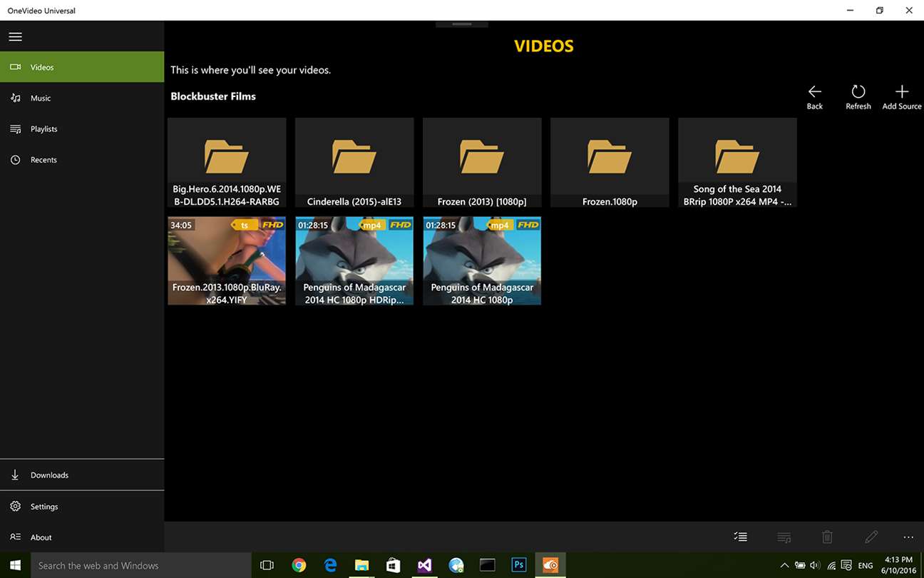
Task: Click the ENG language indicator
Action: (x=866, y=565)
